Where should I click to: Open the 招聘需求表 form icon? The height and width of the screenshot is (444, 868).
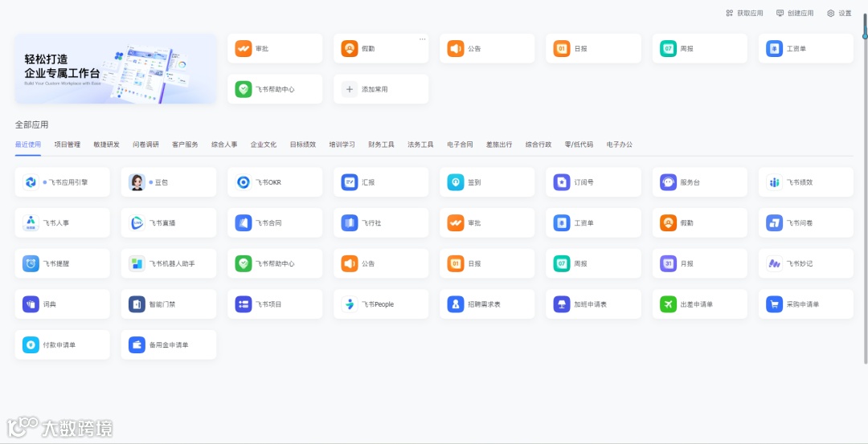pos(456,304)
